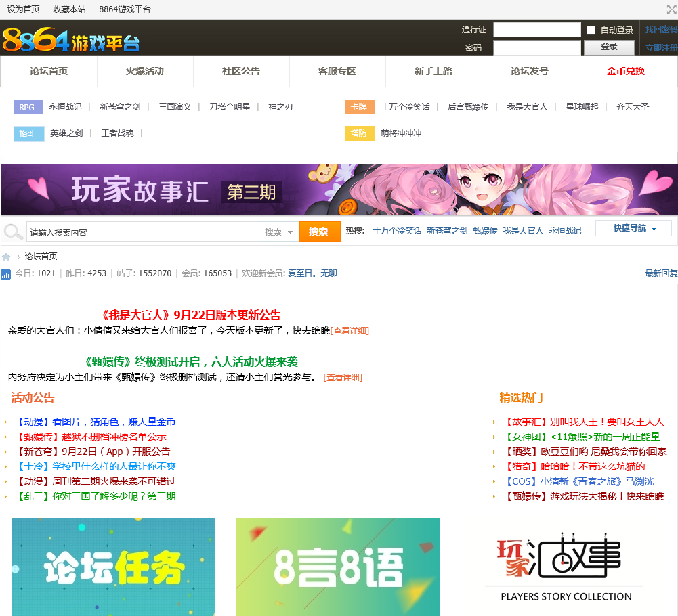Open 《我是大官人》9月22日版本更新公告 headline
Screen dimensions: 678x616
coord(191,315)
